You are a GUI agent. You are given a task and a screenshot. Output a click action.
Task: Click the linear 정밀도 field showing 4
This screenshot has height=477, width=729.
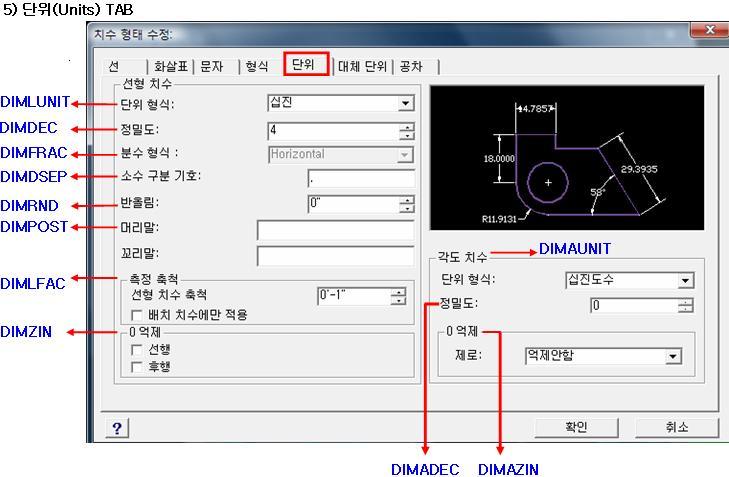(333, 131)
